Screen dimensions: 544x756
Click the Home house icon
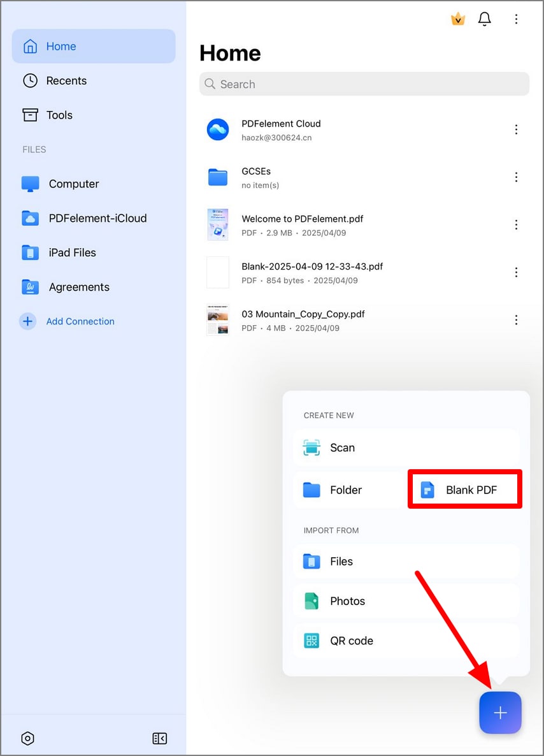[31, 47]
